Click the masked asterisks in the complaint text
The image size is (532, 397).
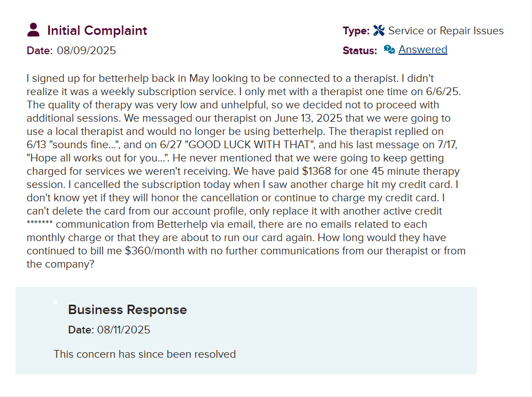(x=40, y=224)
